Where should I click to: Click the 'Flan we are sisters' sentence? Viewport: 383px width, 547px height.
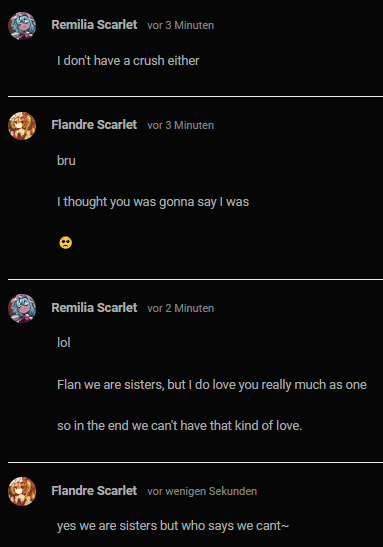212,385
